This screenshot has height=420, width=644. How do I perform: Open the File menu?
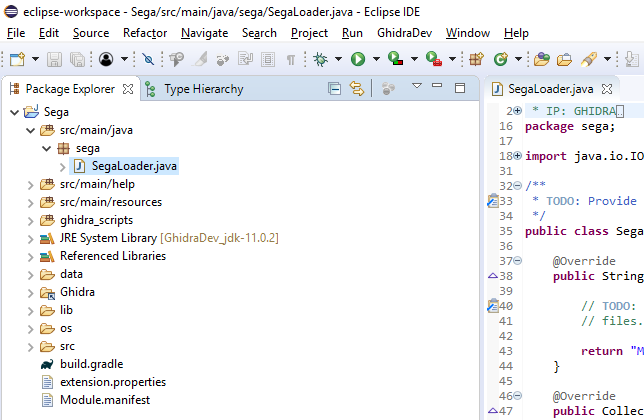tap(16, 33)
